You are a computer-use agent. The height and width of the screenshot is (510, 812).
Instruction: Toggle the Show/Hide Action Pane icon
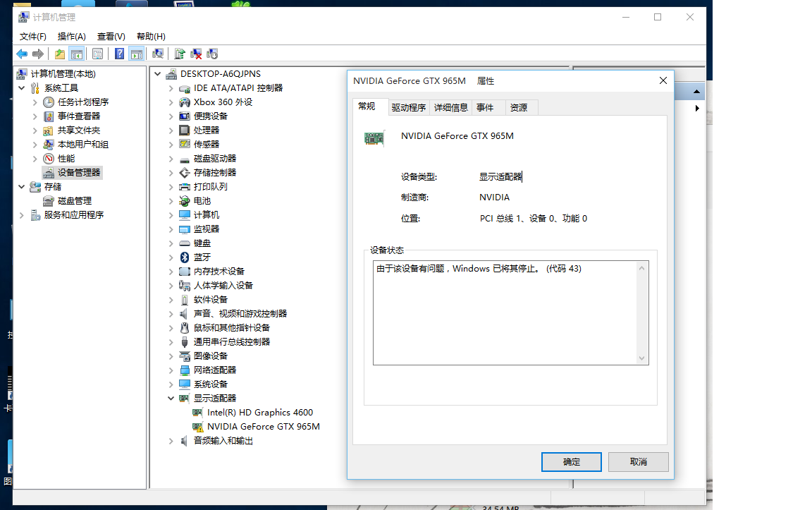[137, 54]
